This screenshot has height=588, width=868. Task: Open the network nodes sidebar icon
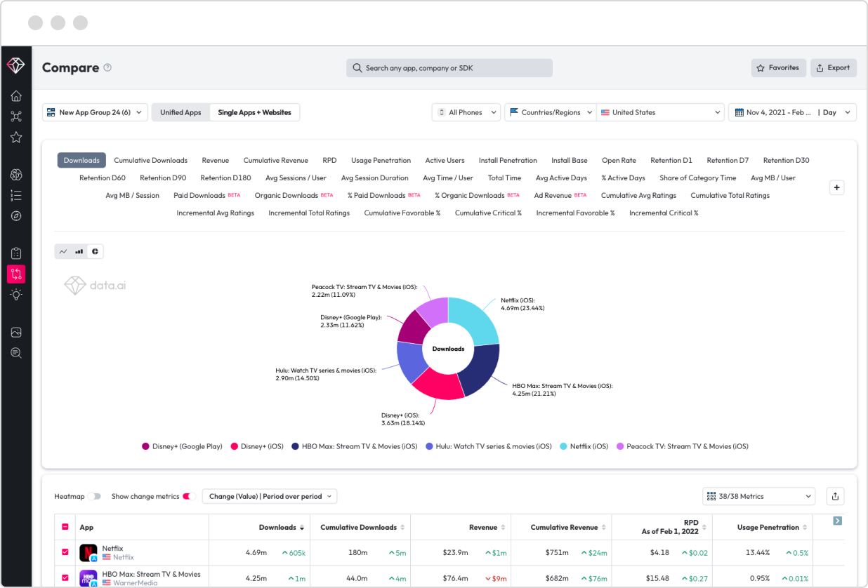pyautogui.click(x=16, y=116)
